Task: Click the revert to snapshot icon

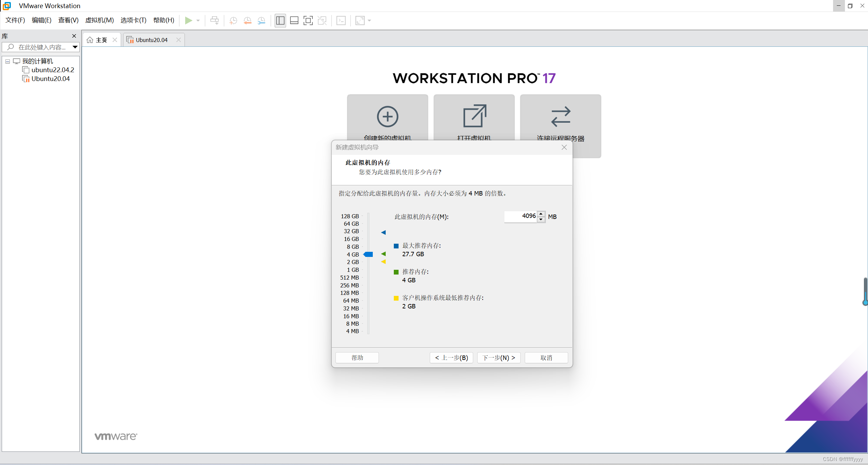Action: pyautogui.click(x=247, y=21)
